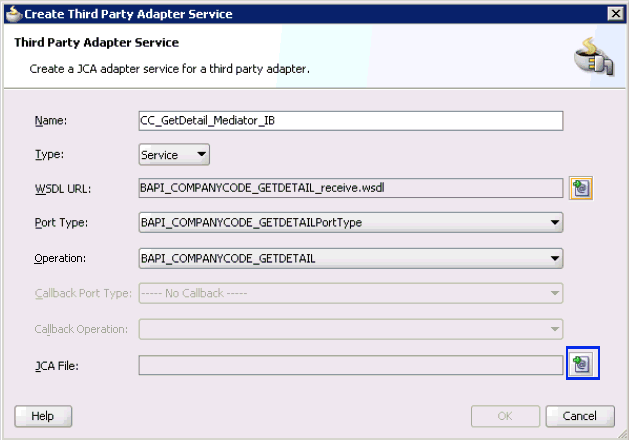Click into the WSDL URL field
Image resolution: width=629 pixels, height=440 pixels.
pos(350,187)
